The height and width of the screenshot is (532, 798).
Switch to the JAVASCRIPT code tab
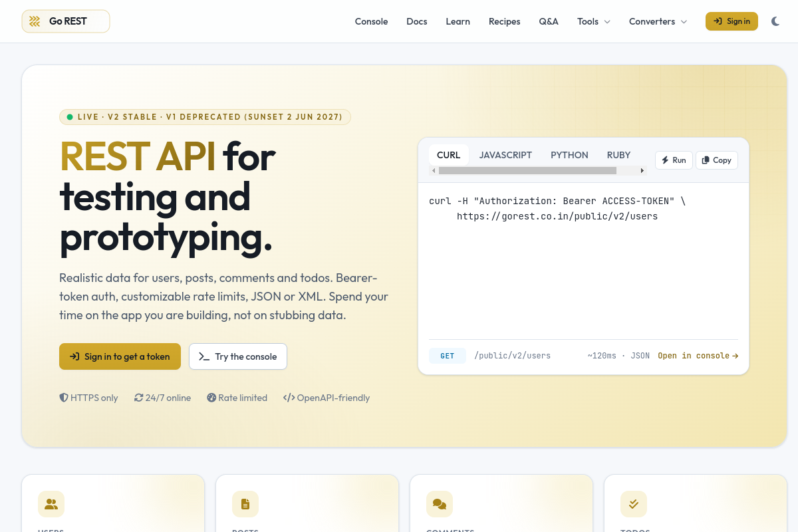click(x=505, y=155)
